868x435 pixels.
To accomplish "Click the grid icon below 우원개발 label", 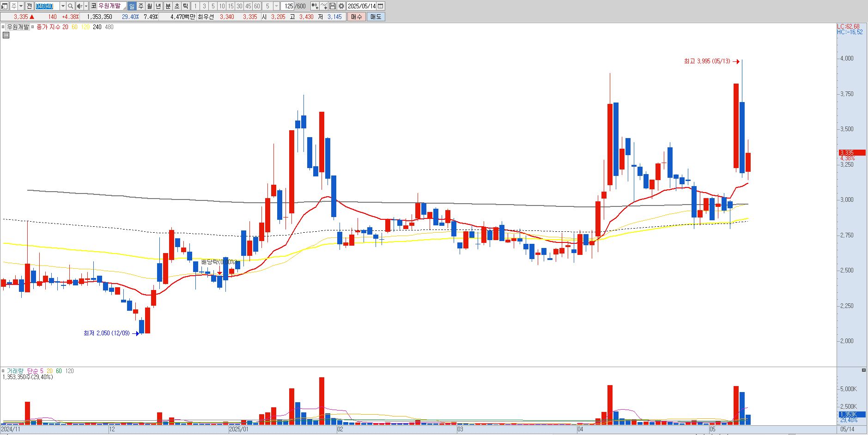I will coord(6,35).
